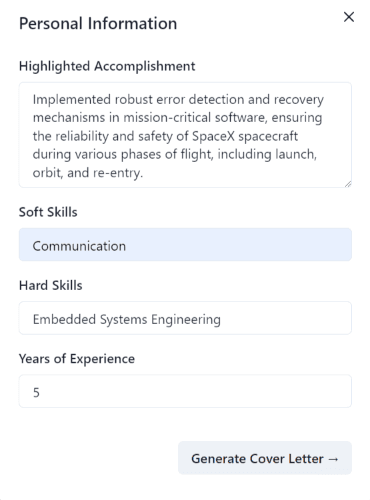Viewport: 370px width, 500px height.
Task: Click the Generate Cover Letter button
Action: click(265, 458)
